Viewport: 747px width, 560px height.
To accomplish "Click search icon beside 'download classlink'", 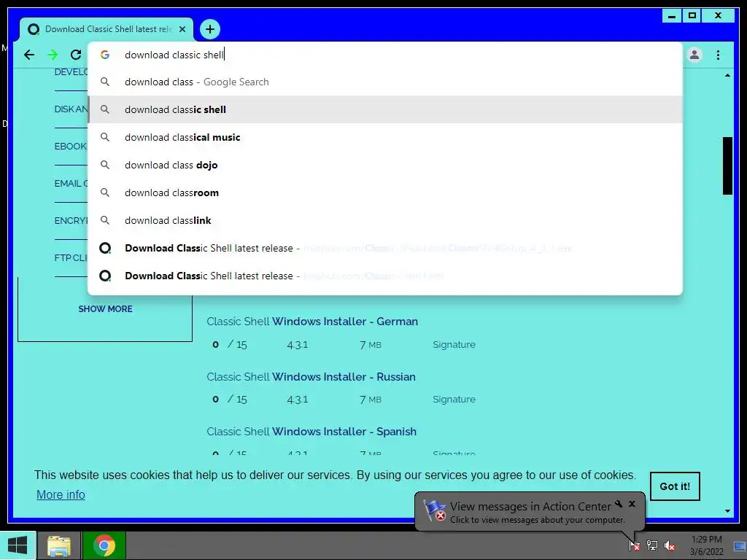I will pyautogui.click(x=105, y=220).
